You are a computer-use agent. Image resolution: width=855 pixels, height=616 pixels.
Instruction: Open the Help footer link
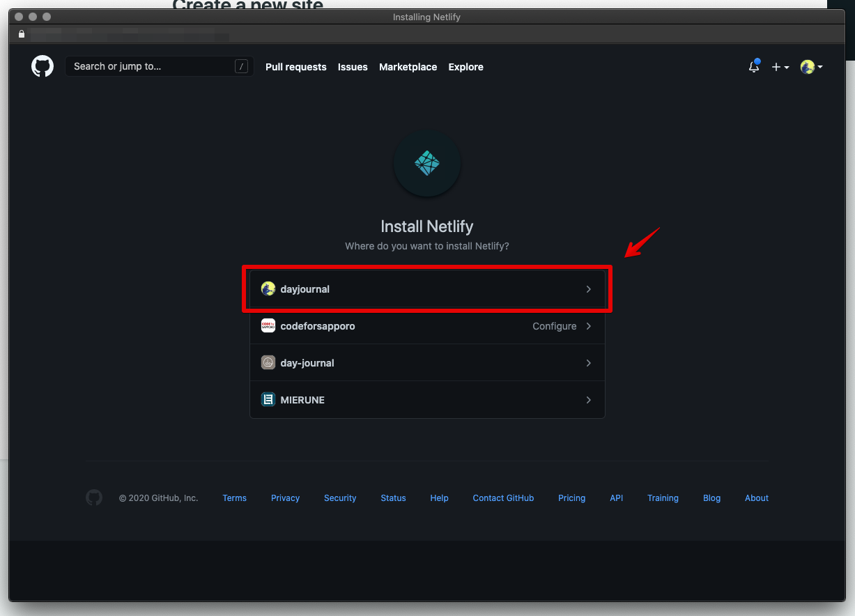[439, 498]
